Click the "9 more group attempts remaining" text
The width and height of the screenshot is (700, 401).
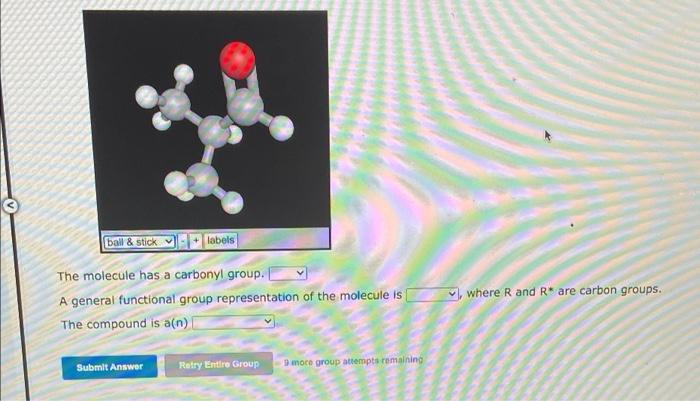[353, 361]
